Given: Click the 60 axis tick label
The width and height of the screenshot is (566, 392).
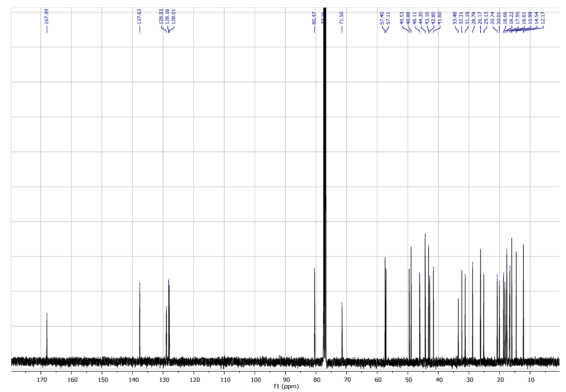Looking at the screenshot, I should pyautogui.click(x=378, y=380).
